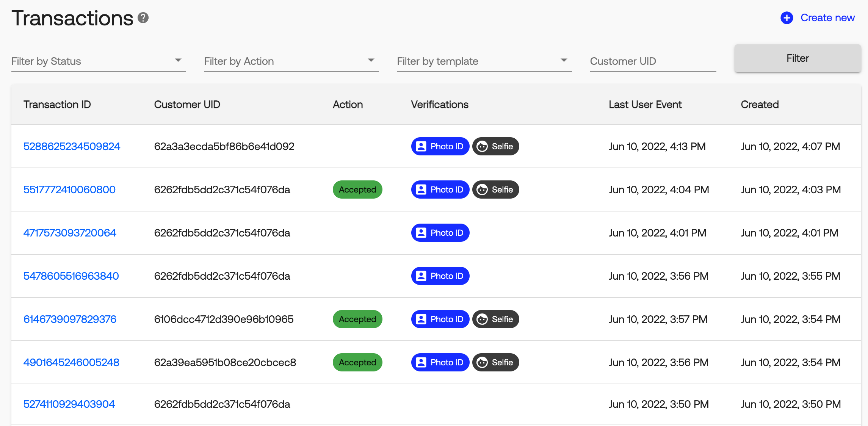
Task: Click Selfie badge for transaction 5517772410060800
Action: pos(495,190)
